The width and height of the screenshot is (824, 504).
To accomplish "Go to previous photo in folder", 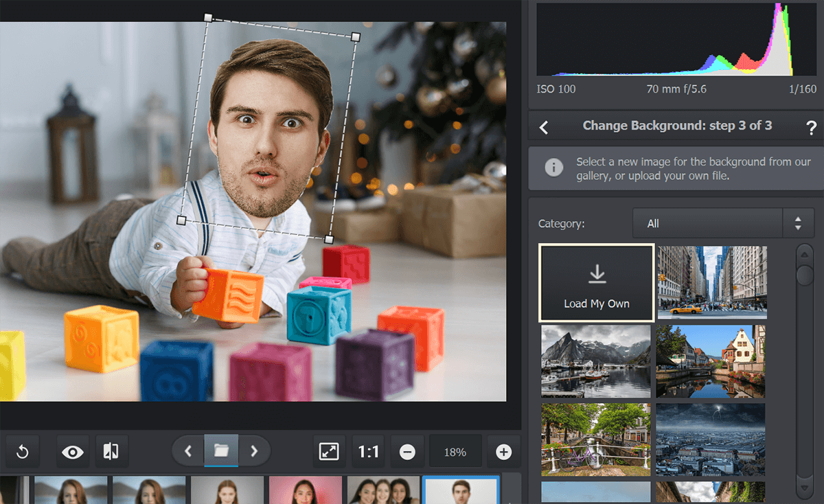I will 188,451.
